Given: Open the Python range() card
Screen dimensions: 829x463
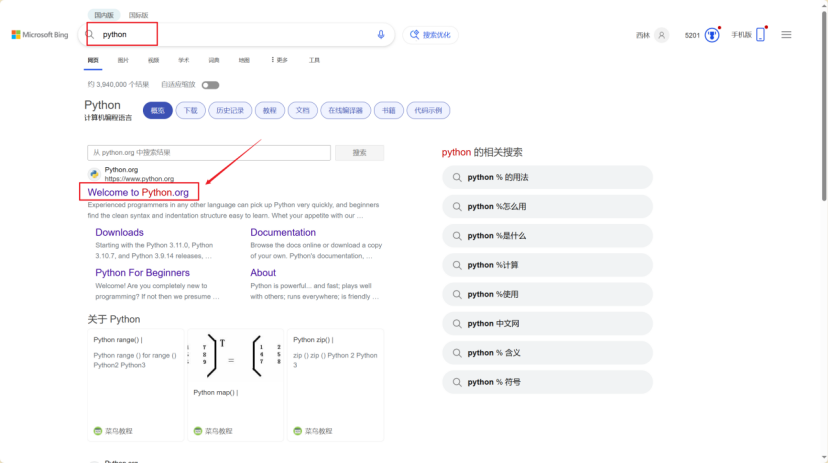Looking at the screenshot, I should click(136, 385).
